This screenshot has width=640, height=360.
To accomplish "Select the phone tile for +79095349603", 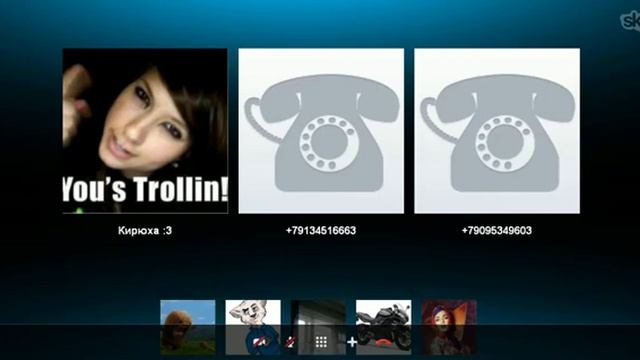I will (497, 131).
